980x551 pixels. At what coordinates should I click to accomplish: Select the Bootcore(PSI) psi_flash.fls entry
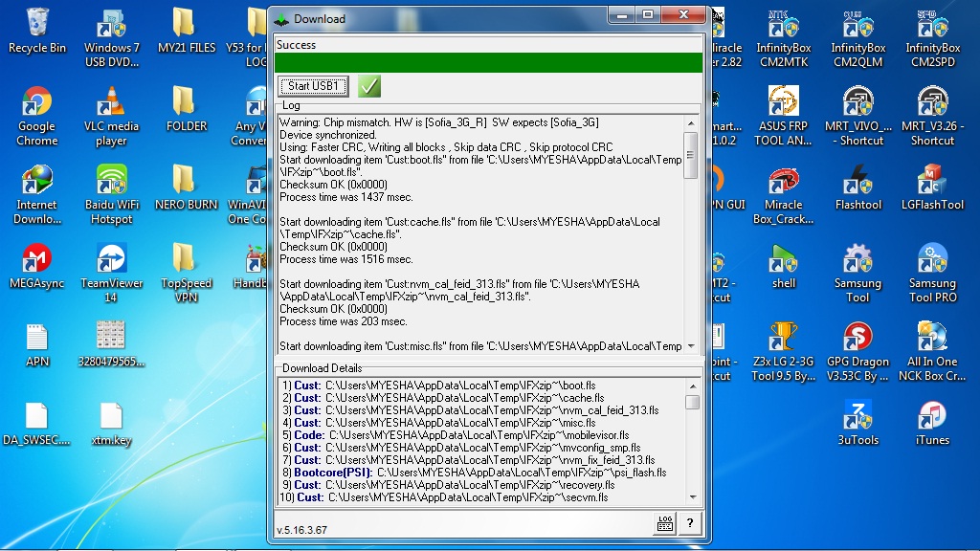pos(474,473)
